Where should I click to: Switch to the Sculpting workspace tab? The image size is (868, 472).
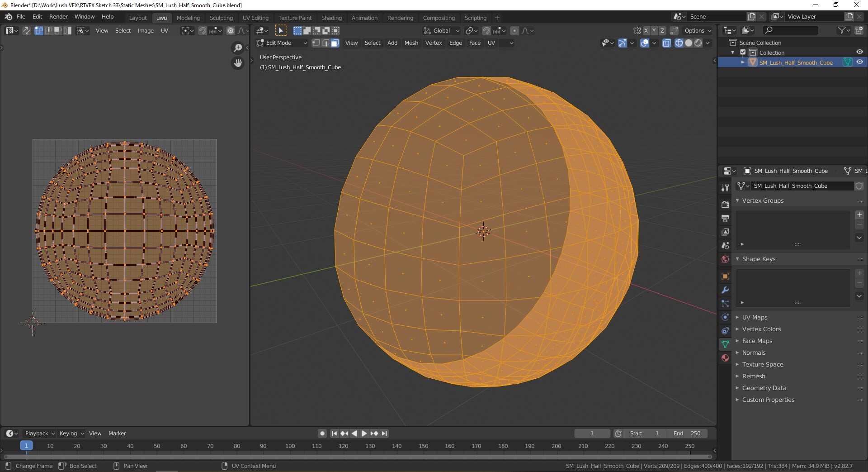pyautogui.click(x=221, y=18)
